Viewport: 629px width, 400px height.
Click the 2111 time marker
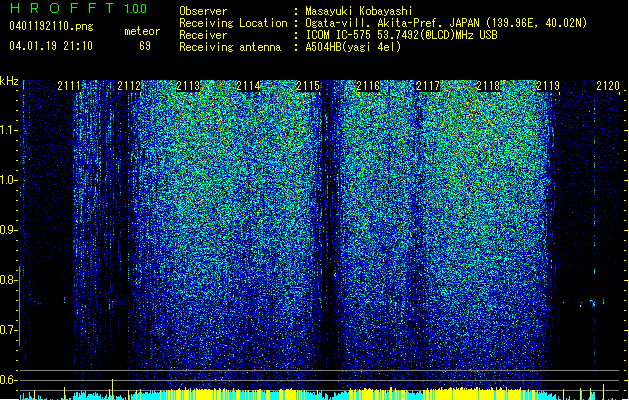[x=69, y=85]
